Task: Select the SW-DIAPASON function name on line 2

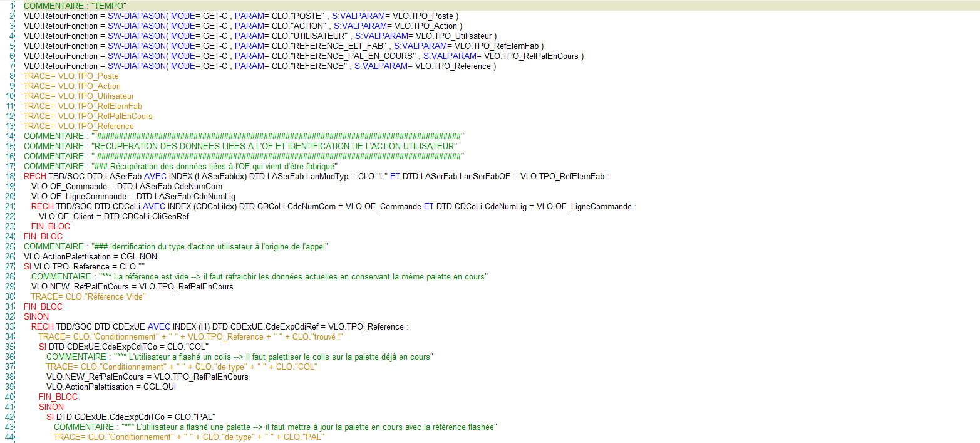Action: coord(135,16)
